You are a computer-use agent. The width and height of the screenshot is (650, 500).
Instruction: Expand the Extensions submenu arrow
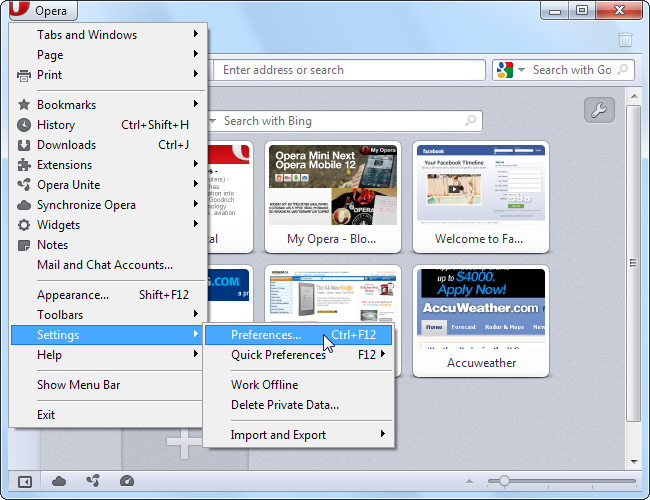point(196,164)
